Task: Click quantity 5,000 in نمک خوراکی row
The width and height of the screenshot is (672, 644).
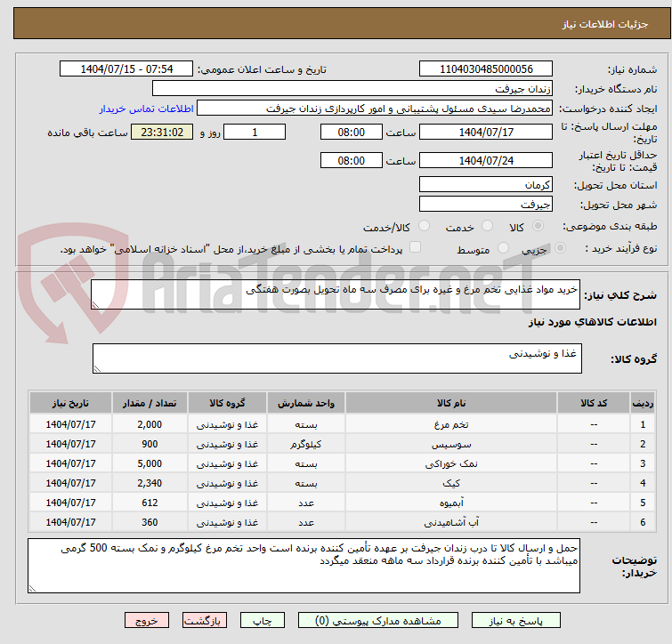Action: 150,463
